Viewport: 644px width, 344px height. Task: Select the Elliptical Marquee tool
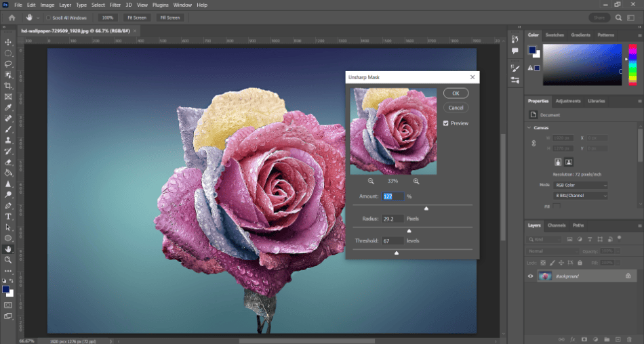[x=8, y=53]
